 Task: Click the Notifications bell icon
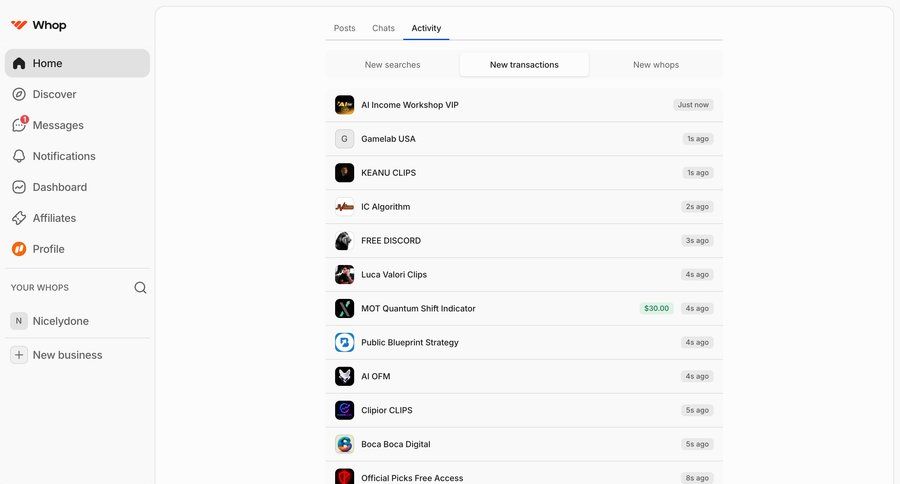(x=19, y=156)
